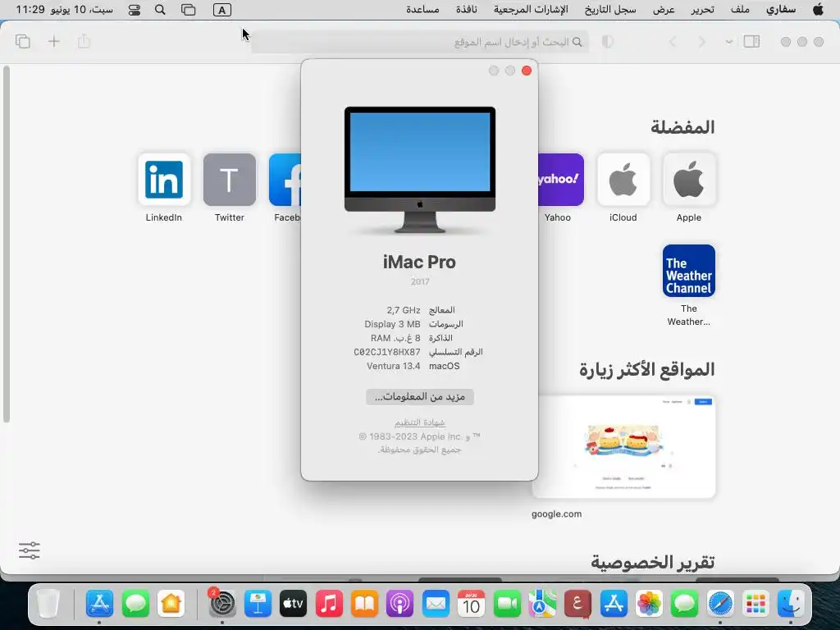Go forward with Safari's forward arrow

click(x=702, y=42)
